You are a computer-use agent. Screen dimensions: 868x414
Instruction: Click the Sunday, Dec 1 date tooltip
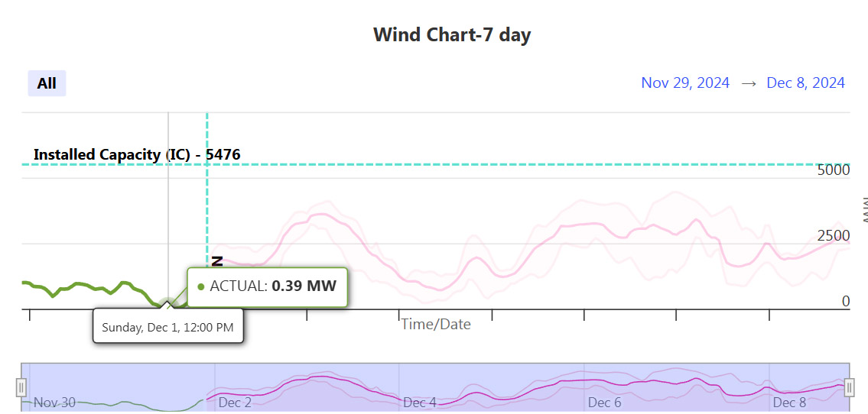coord(167,327)
